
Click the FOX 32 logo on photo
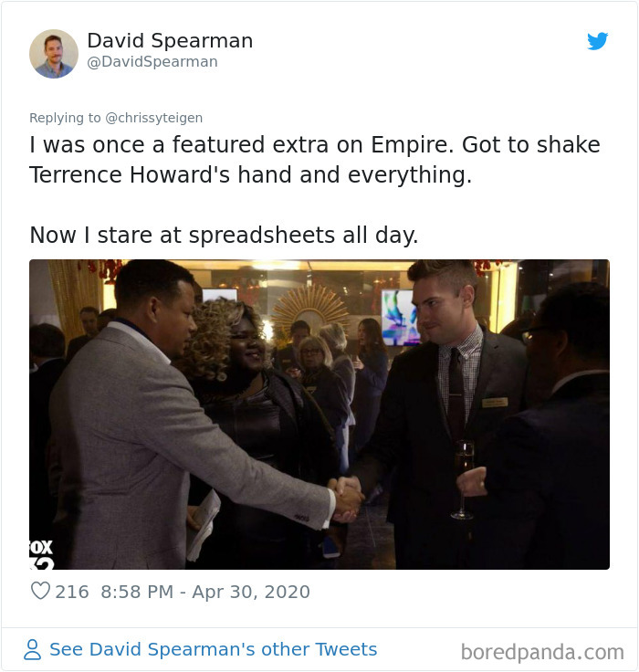pyautogui.click(x=42, y=554)
